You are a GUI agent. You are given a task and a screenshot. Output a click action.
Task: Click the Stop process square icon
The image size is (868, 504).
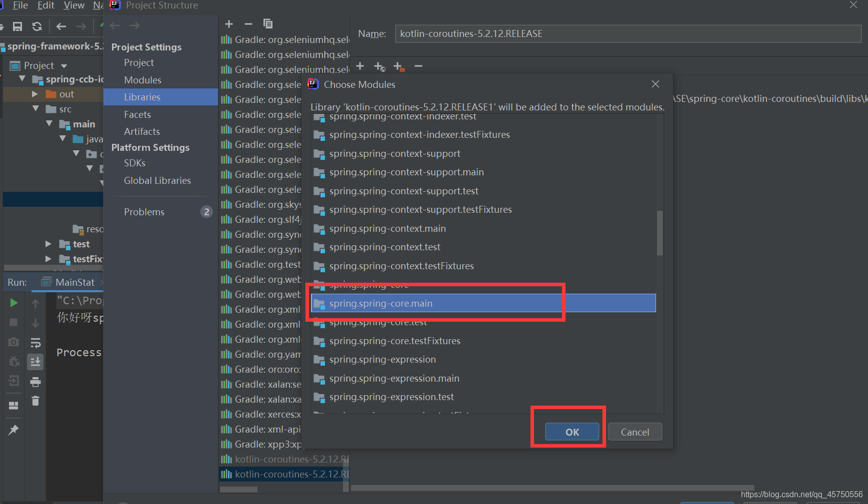14,323
